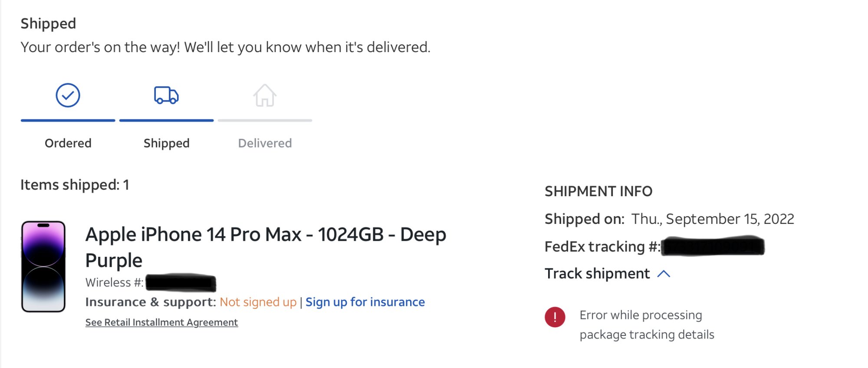This screenshot has width=868, height=368.
Task: Click the gray progress bar under Delivered
Action: [265, 120]
